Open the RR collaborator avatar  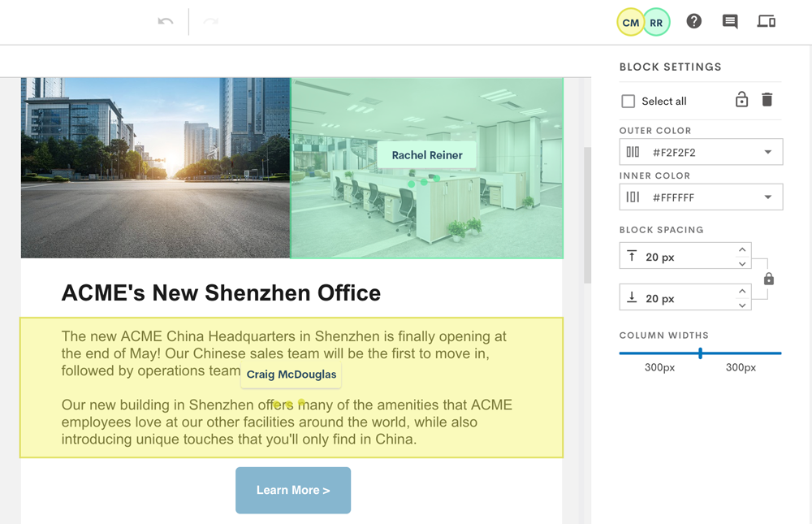point(656,22)
